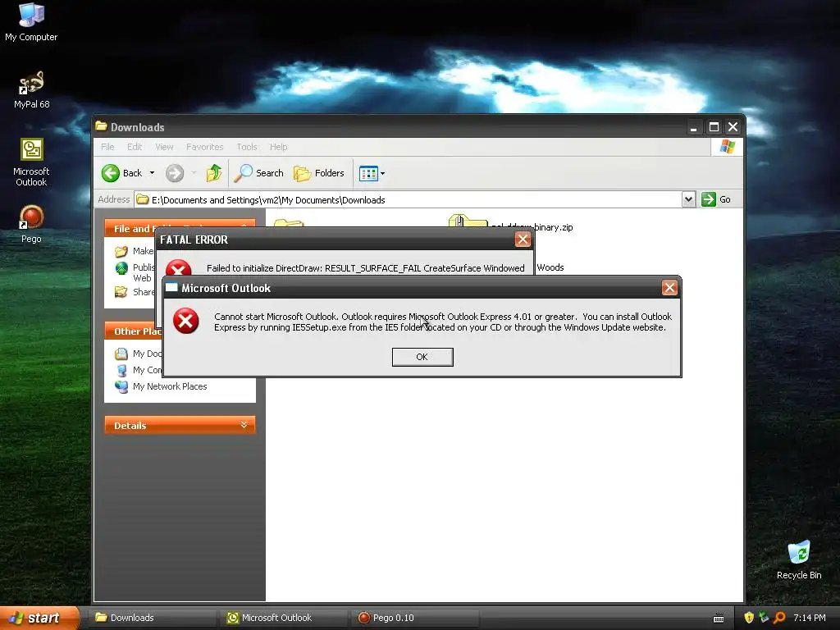
Task: Click the on-screen keyboard tray icon
Action: coord(719,619)
